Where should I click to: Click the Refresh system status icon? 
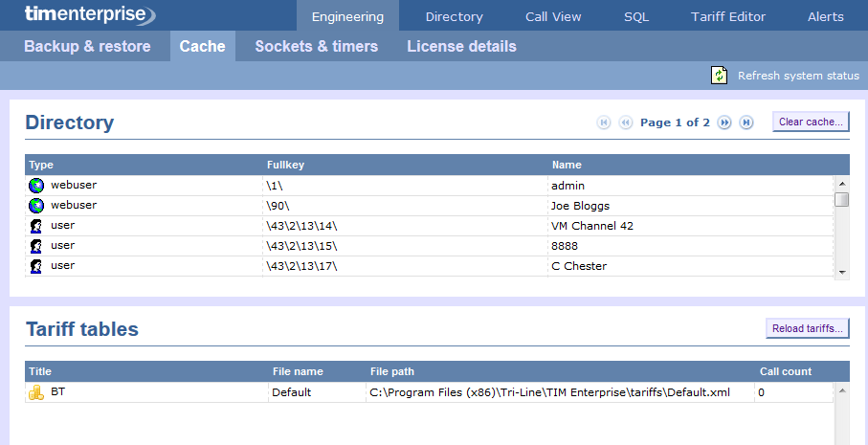click(x=720, y=76)
